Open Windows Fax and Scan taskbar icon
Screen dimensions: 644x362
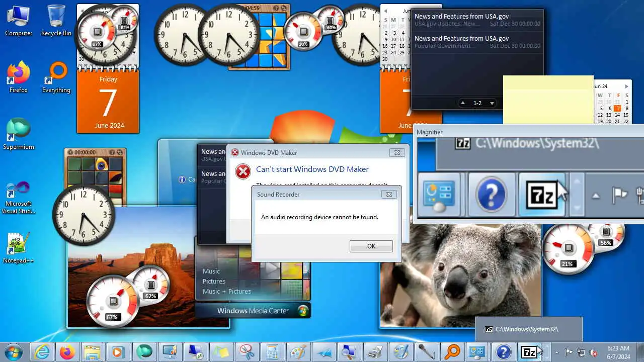[375, 352]
